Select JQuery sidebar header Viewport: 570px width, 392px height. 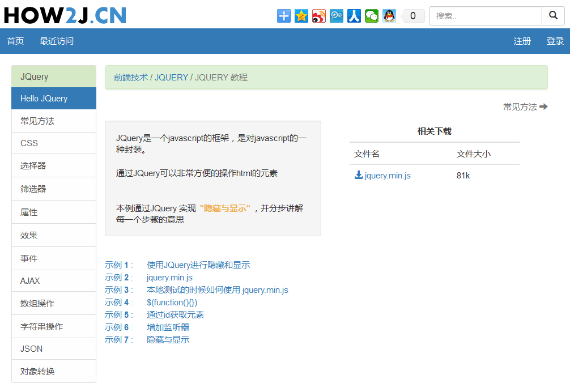pyautogui.click(x=54, y=76)
